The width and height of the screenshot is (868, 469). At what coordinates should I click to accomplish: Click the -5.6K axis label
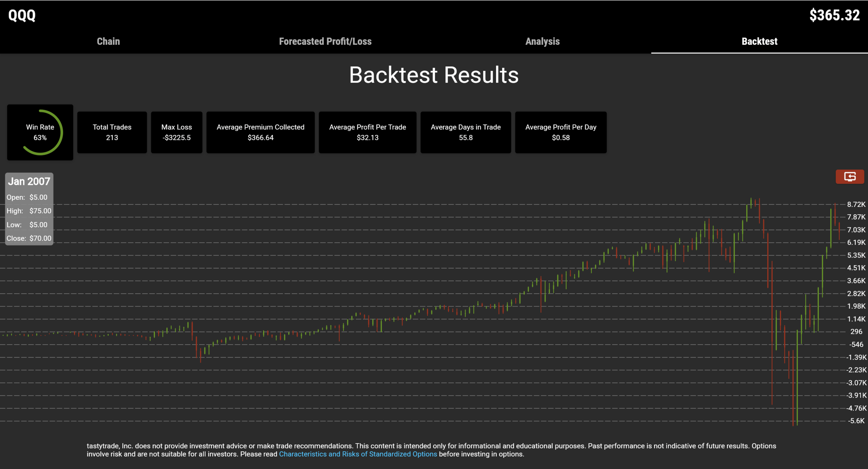click(x=856, y=421)
